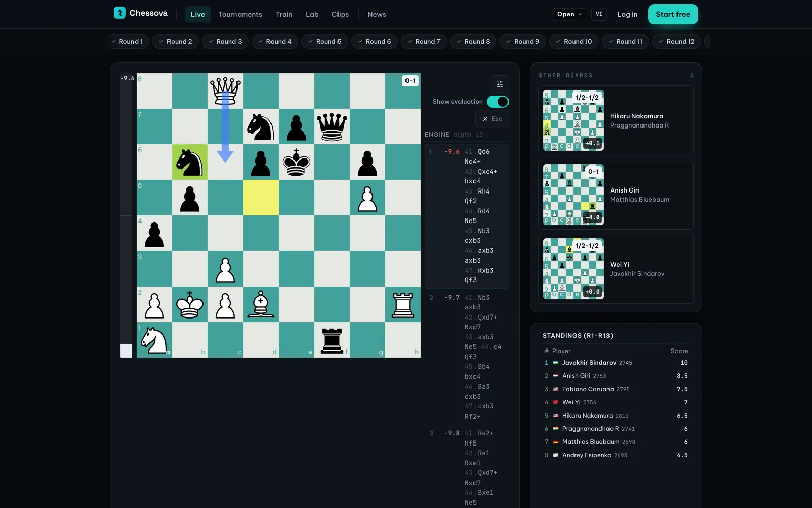Image resolution: width=812 pixels, height=508 pixels.
Task: Select engine line starting 41. Re2+
Action: click(x=467, y=468)
